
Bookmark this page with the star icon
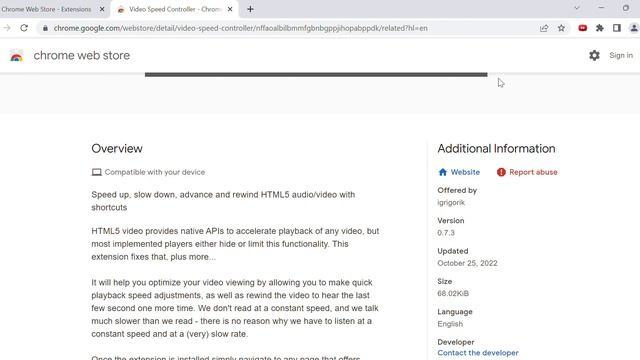point(561,28)
